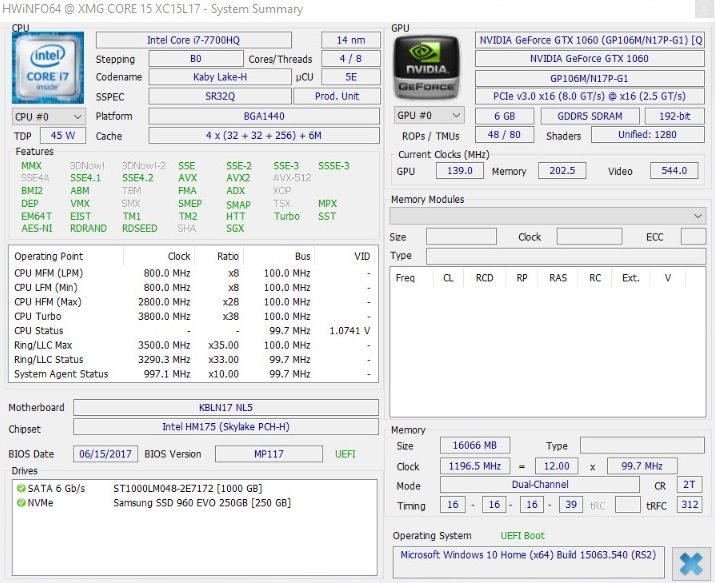The image size is (715, 583).
Task: Open the CPU #0 selector dropdown
Action: [x=48, y=117]
